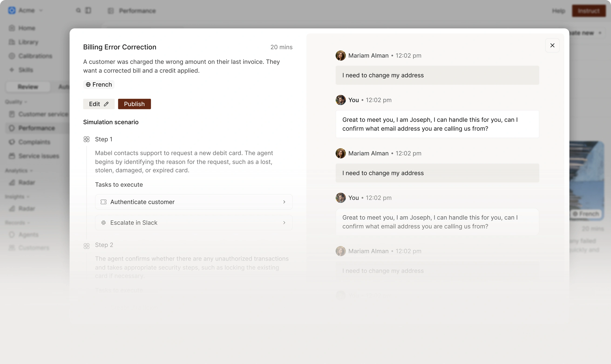Click the French badge on background card

586,214
